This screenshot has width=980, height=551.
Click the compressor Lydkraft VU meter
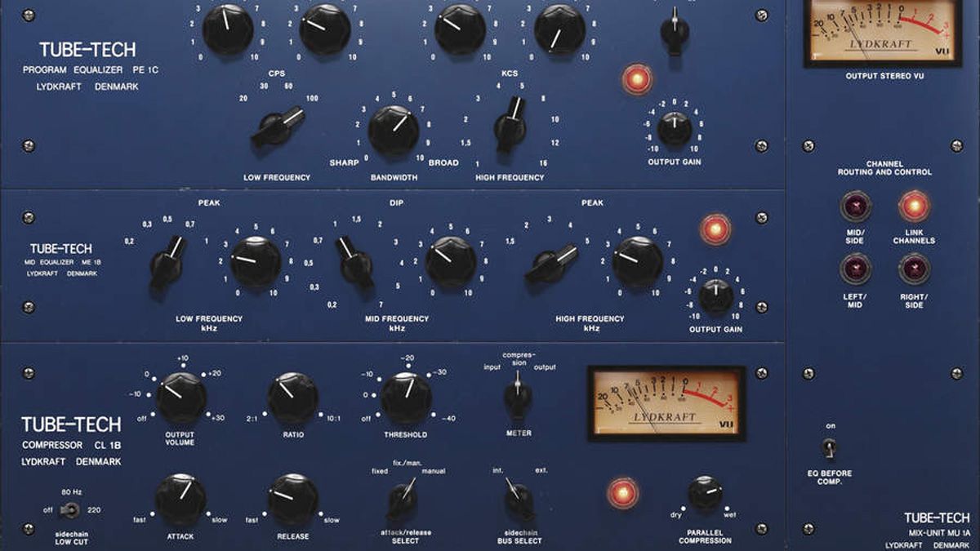pos(666,403)
